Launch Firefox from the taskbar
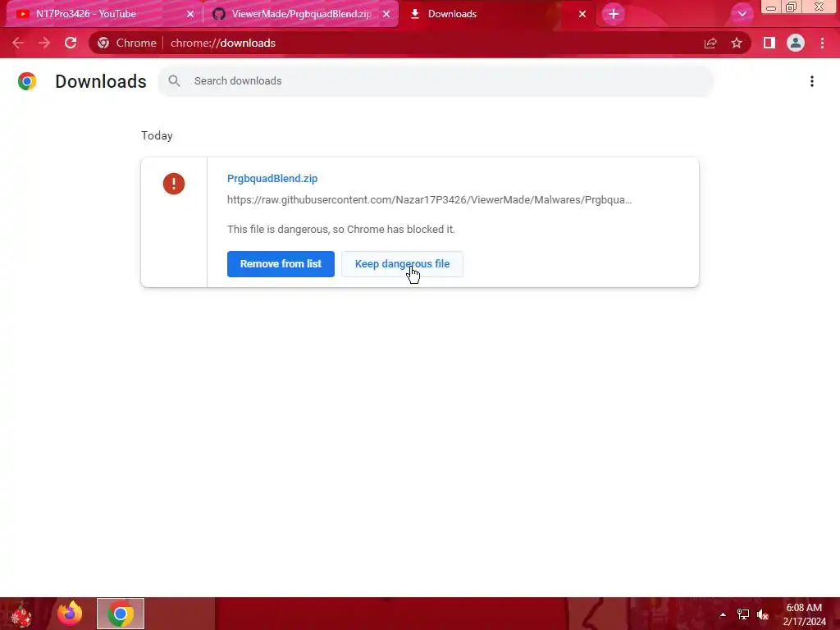Viewport: 840px width, 630px height. point(70,614)
